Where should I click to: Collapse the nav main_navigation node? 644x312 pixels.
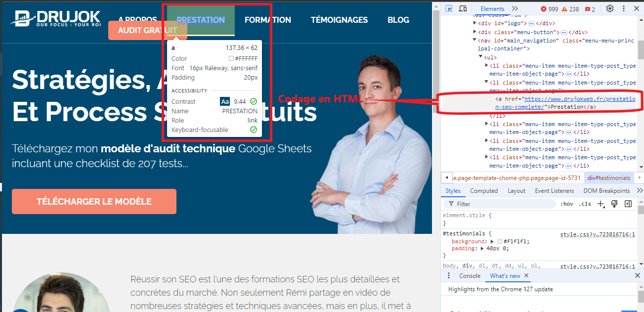pyautogui.click(x=475, y=41)
